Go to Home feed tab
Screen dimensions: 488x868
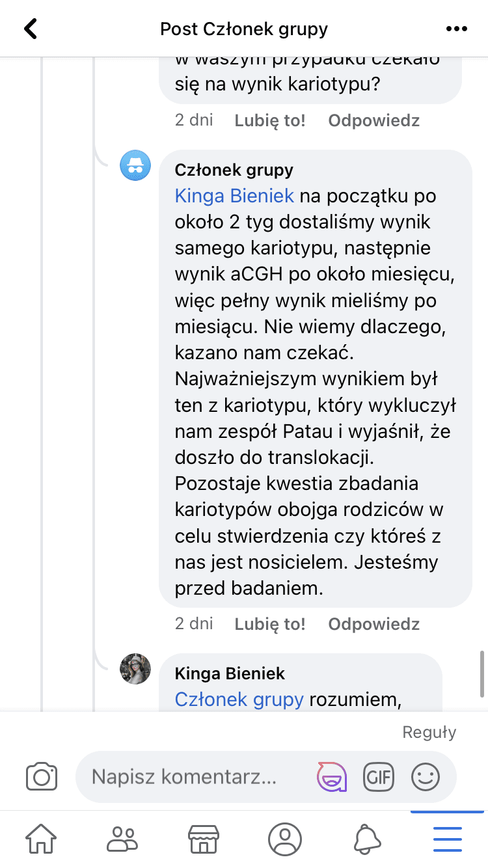pos(41,839)
